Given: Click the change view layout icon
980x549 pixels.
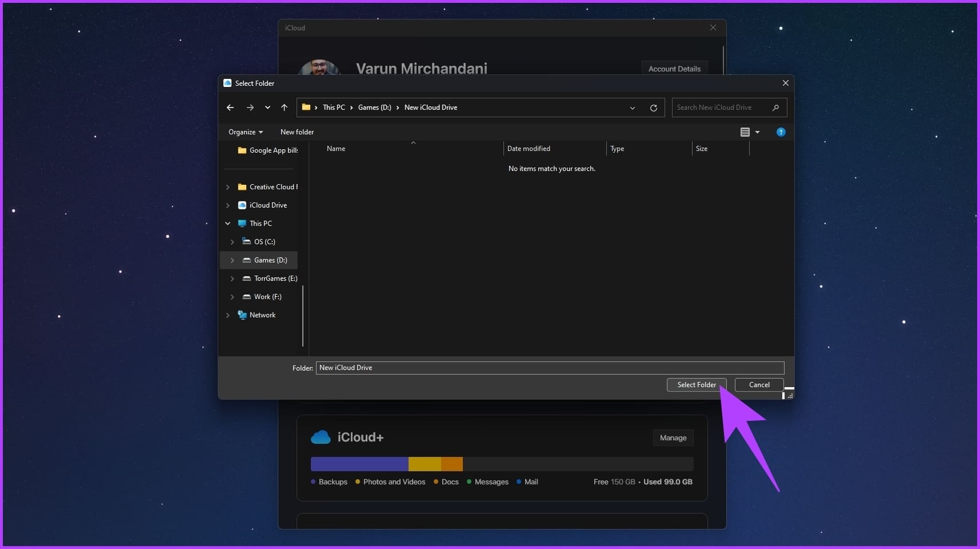Looking at the screenshot, I should point(745,132).
